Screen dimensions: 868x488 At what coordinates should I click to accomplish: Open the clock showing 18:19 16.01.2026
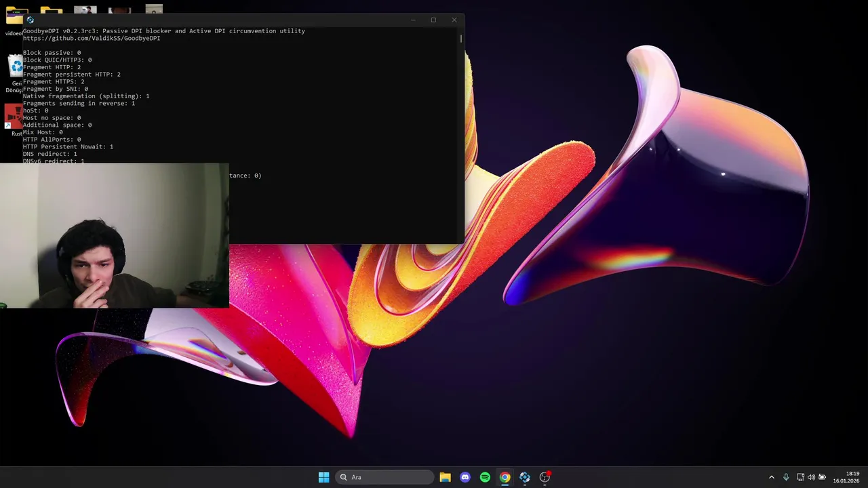click(846, 477)
